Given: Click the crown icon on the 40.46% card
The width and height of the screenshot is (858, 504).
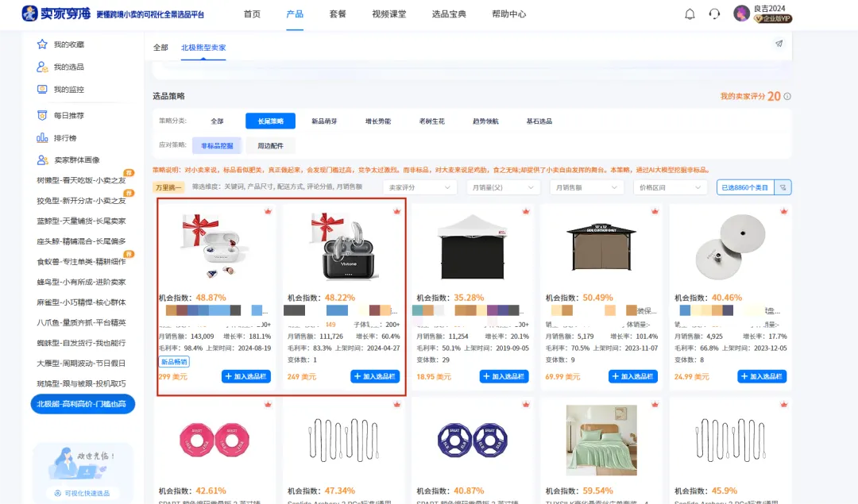Looking at the screenshot, I should pos(783,212).
